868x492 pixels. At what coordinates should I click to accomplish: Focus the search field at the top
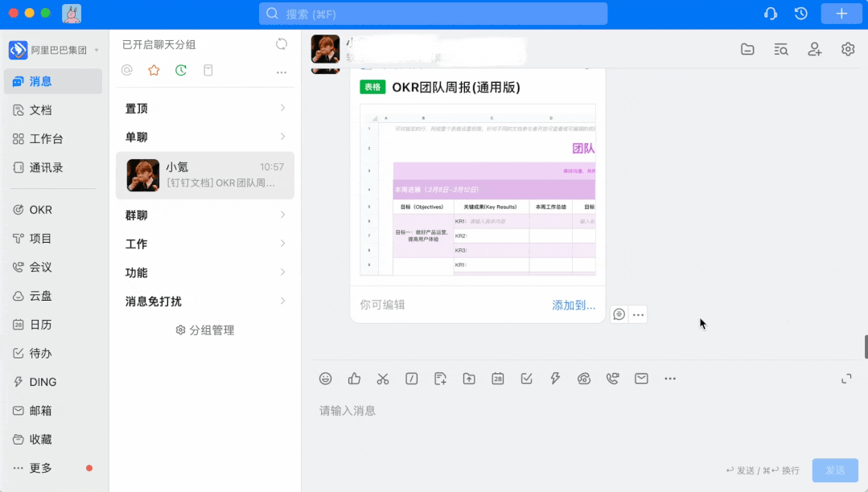click(433, 14)
